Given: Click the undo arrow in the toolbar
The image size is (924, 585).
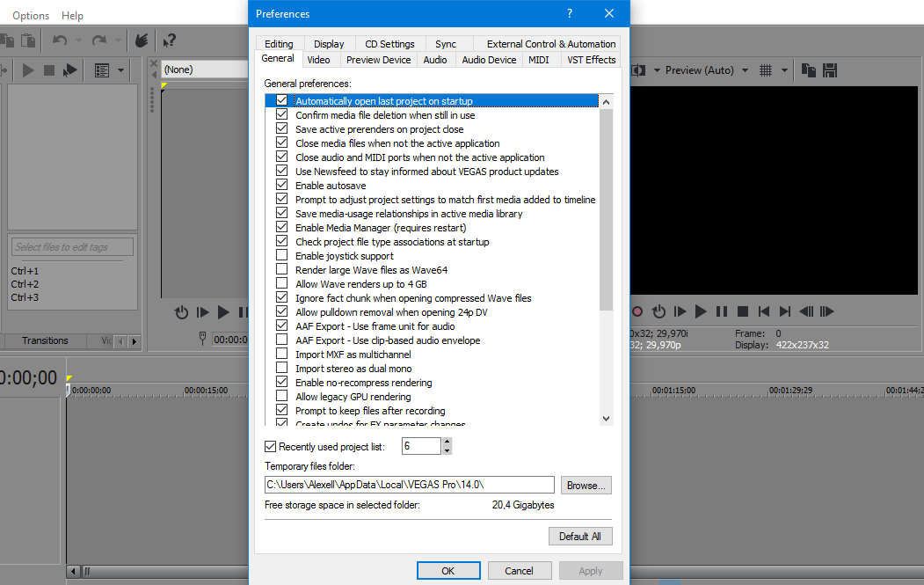Looking at the screenshot, I should 60,40.
